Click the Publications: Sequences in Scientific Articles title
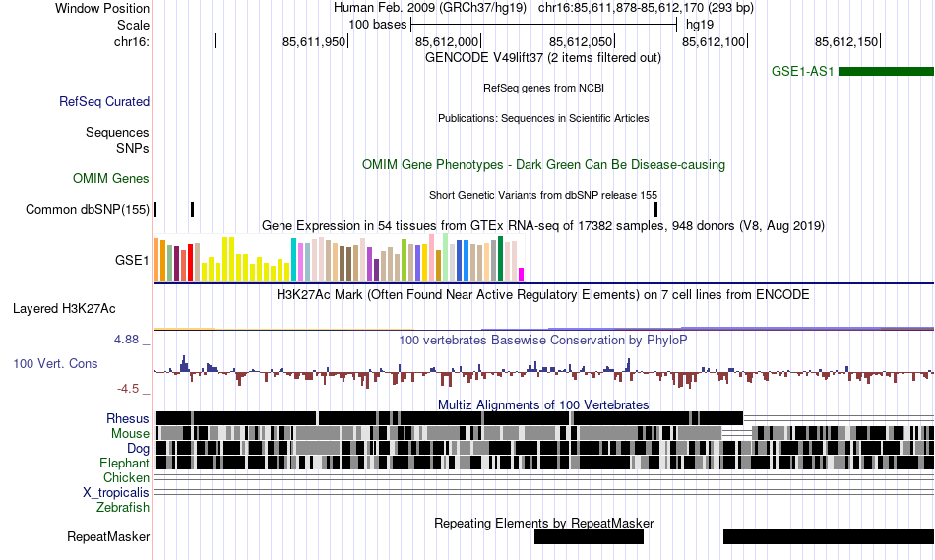Viewport: 935px width, 560px height. 543,118
